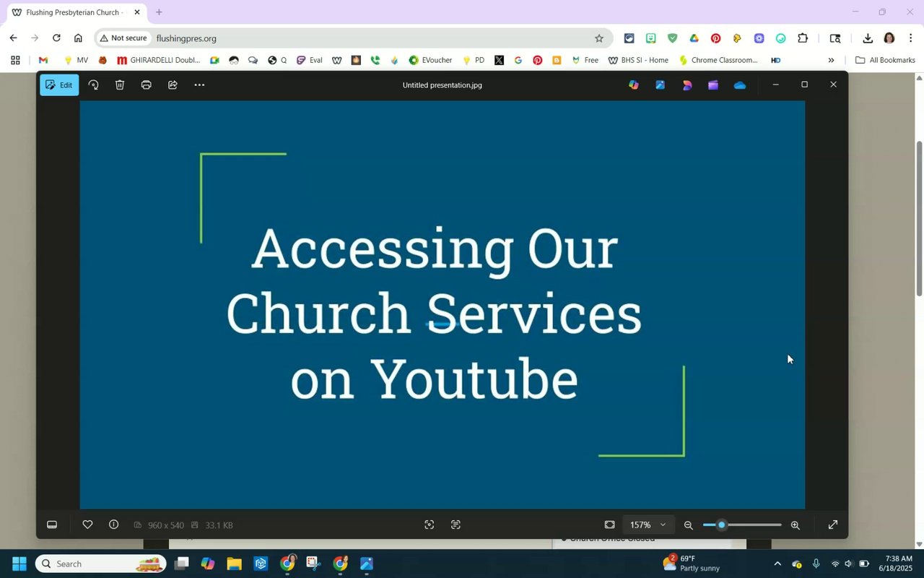This screenshot has height=578, width=924.
Task: Delete the image with the trash icon
Action: (x=120, y=85)
